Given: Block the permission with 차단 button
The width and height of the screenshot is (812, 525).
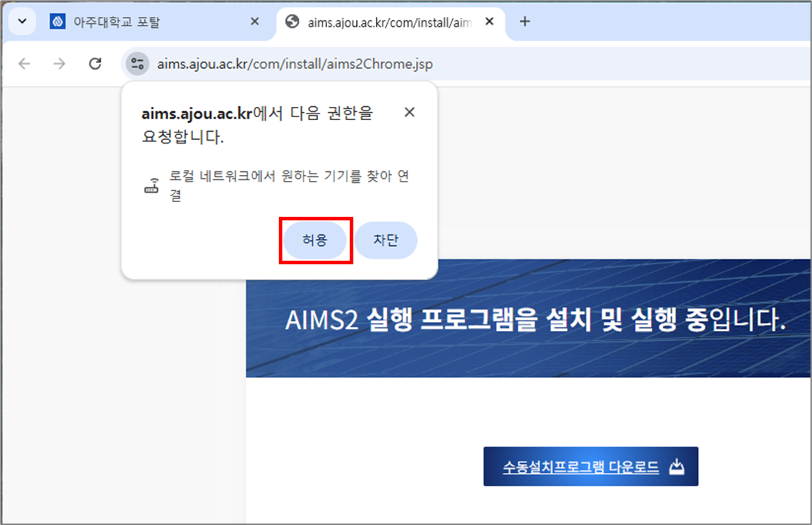Looking at the screenshot, I should (386, 240).
